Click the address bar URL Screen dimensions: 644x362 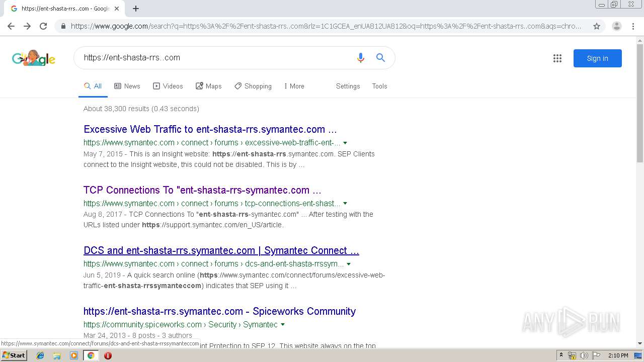[326, 26]
